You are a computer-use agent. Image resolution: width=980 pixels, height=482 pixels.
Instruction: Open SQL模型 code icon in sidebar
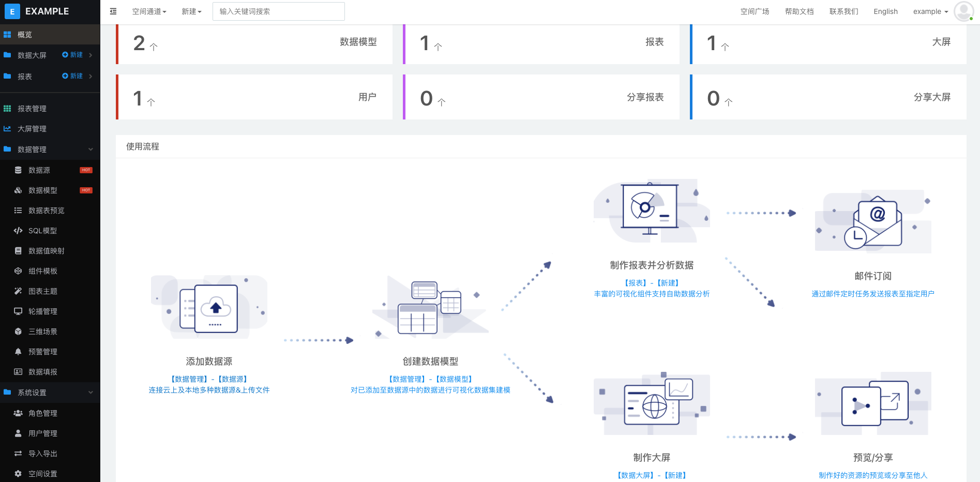(x=18, y=231)
